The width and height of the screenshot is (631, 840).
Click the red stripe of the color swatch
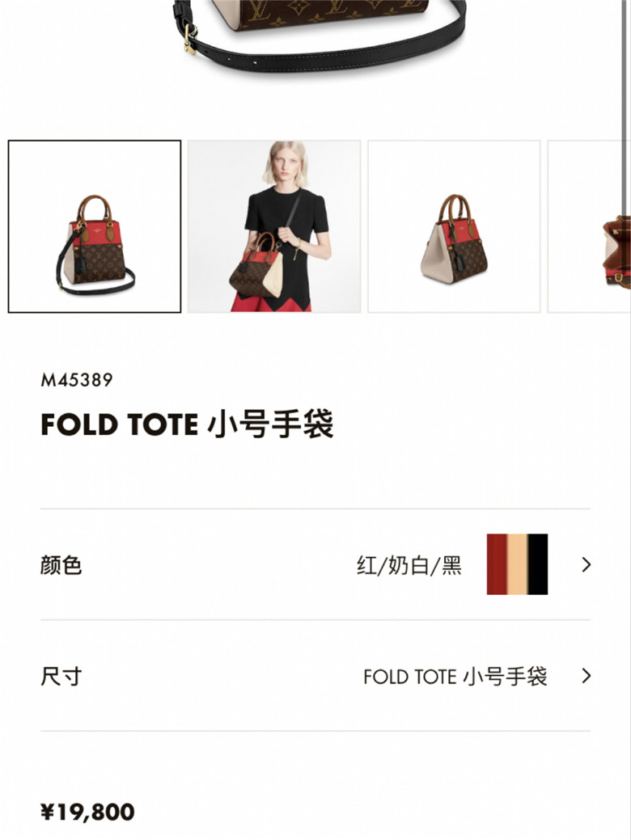[x=497, y=564]
